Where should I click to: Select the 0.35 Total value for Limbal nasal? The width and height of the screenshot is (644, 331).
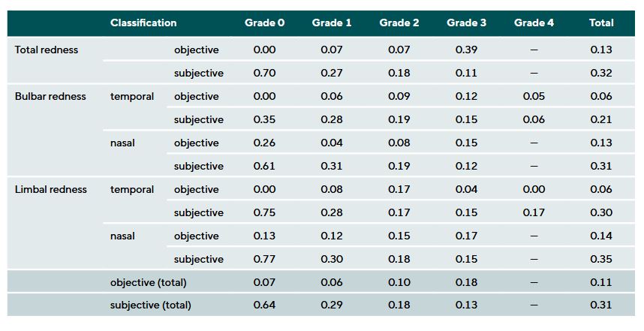[x=601, y=259]
